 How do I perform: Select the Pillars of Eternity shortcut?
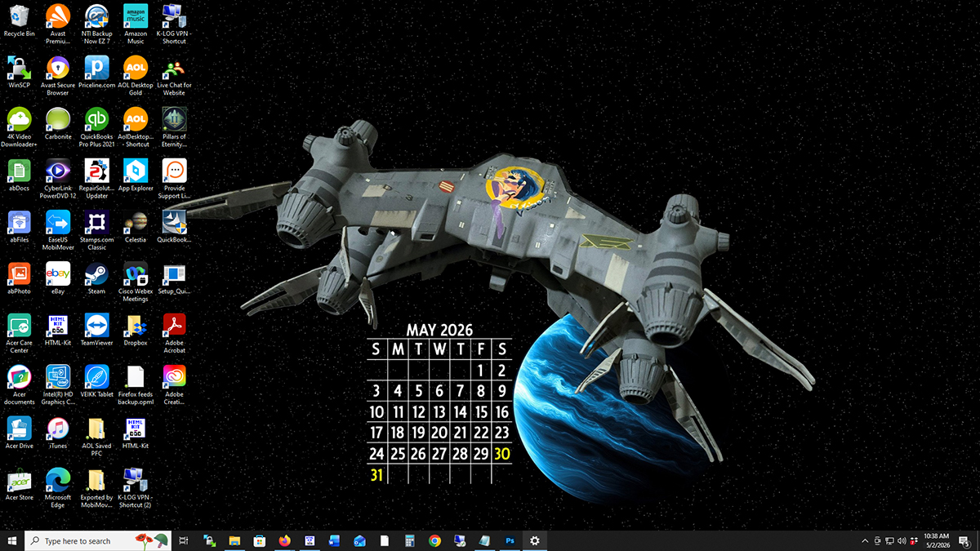(174, 127)
